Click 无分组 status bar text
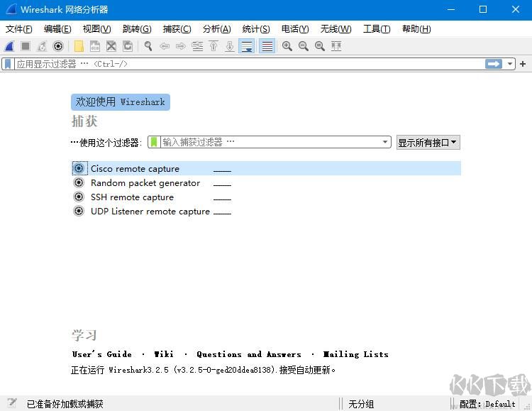Viewport: 532px width, 411px height. click(361, 404)
